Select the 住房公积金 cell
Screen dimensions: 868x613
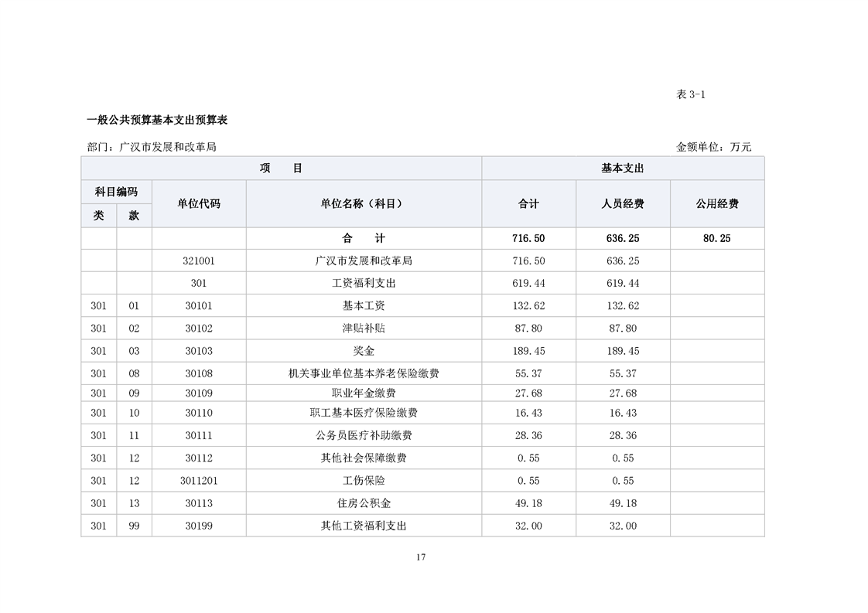coord(364,504)
